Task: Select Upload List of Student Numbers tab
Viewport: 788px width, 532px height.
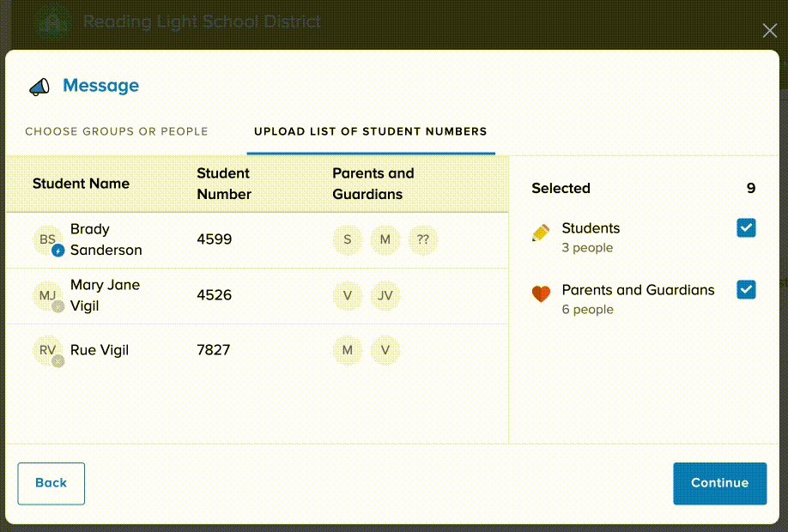Action: point(370,131)
